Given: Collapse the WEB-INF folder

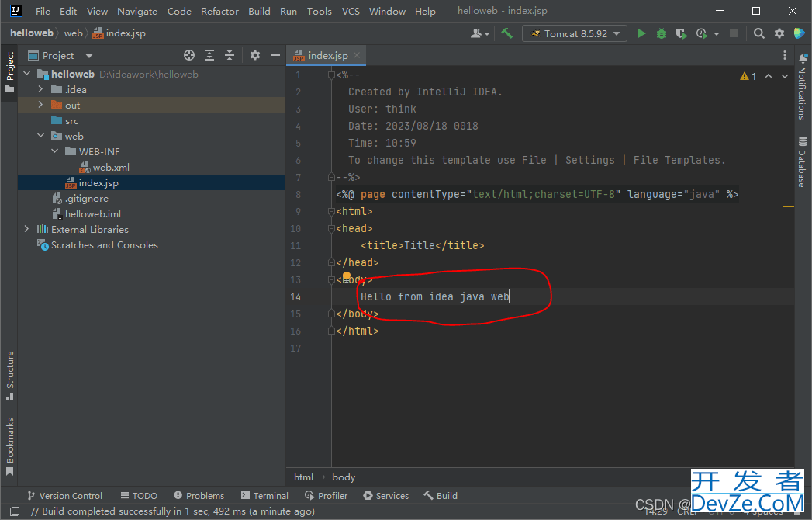Looking at the screenshot, I should 55,151.
